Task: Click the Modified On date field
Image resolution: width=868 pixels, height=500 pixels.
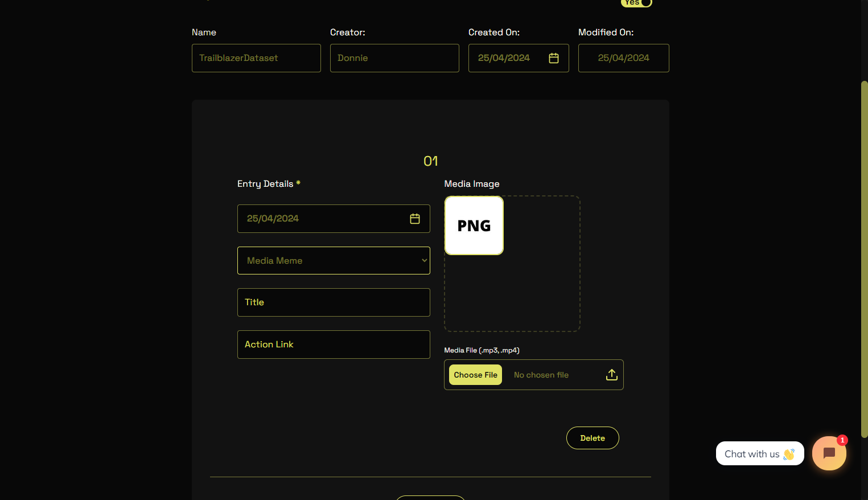Action: (624, 58)
